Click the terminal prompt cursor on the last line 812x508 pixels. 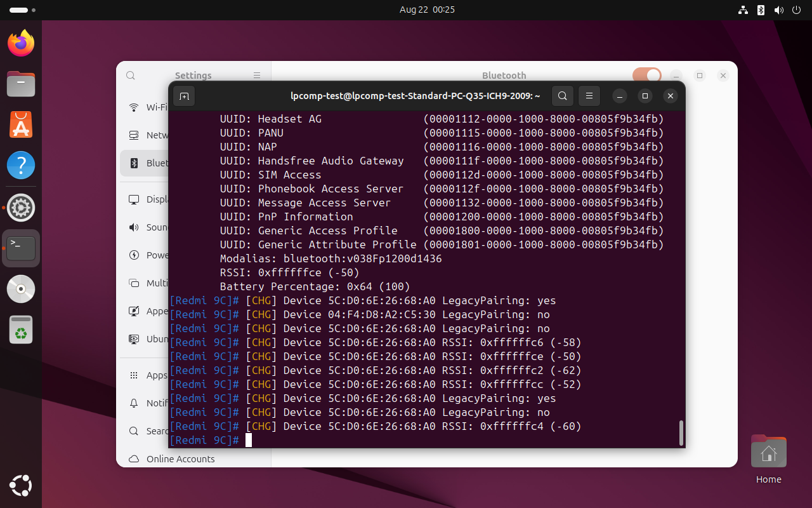pyautogui.click(x=249, y=440)
